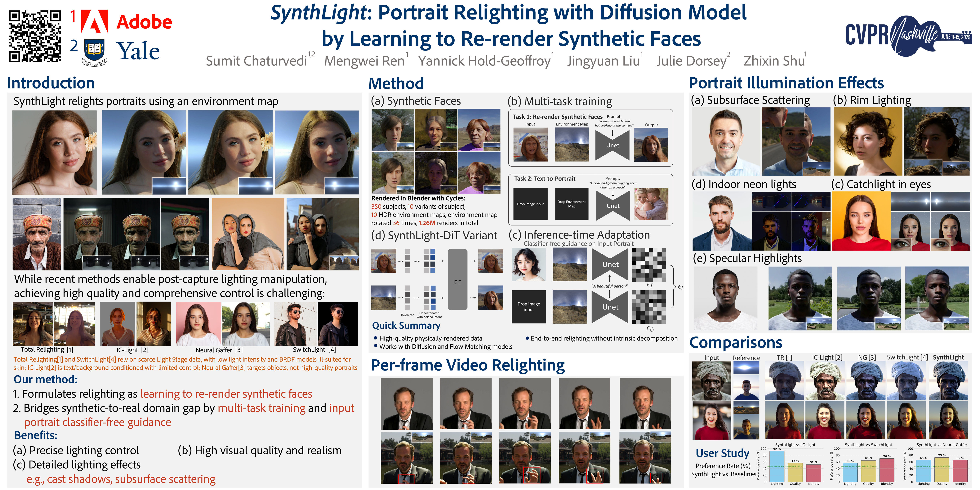Click author name Sumit Chaturvedi
The image size is (980, 490).
point(256,61)
